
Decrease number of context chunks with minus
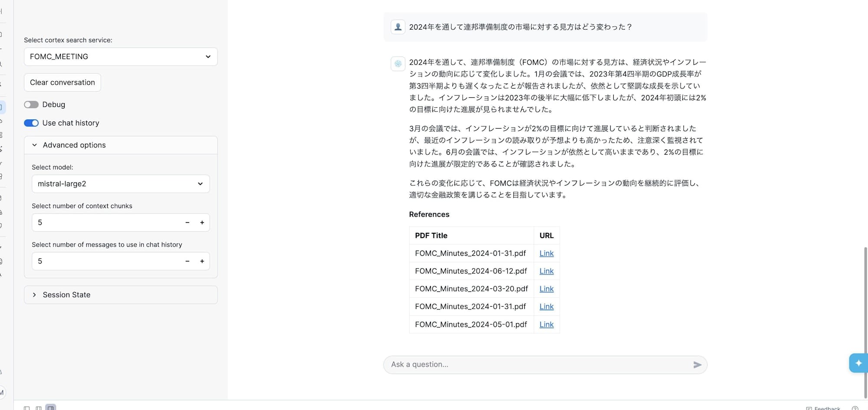[x=187, y=222]
